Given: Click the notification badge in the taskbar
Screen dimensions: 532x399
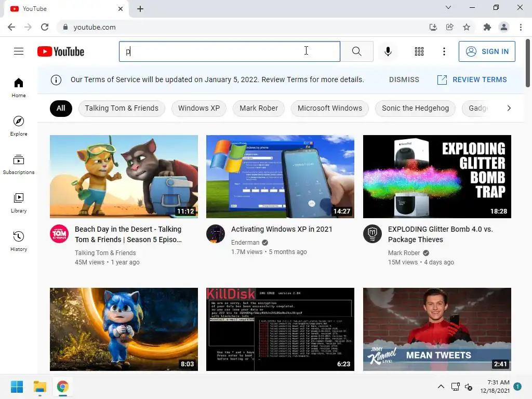Looking at the screenshot, I should [517, 387].
